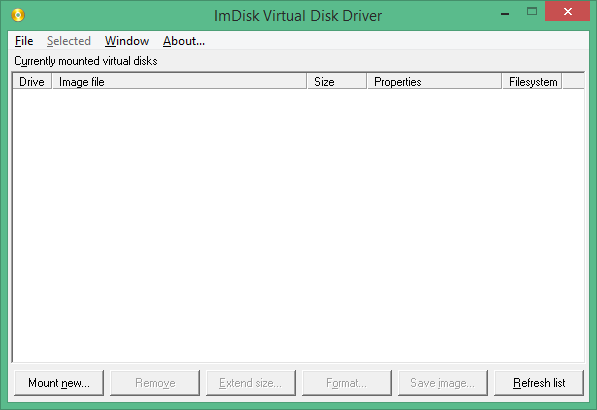Image resolution: width=597 pixels, height=410 pixels.
Task: Sort by the Filesystem column header
Action: tap(532, 81)
